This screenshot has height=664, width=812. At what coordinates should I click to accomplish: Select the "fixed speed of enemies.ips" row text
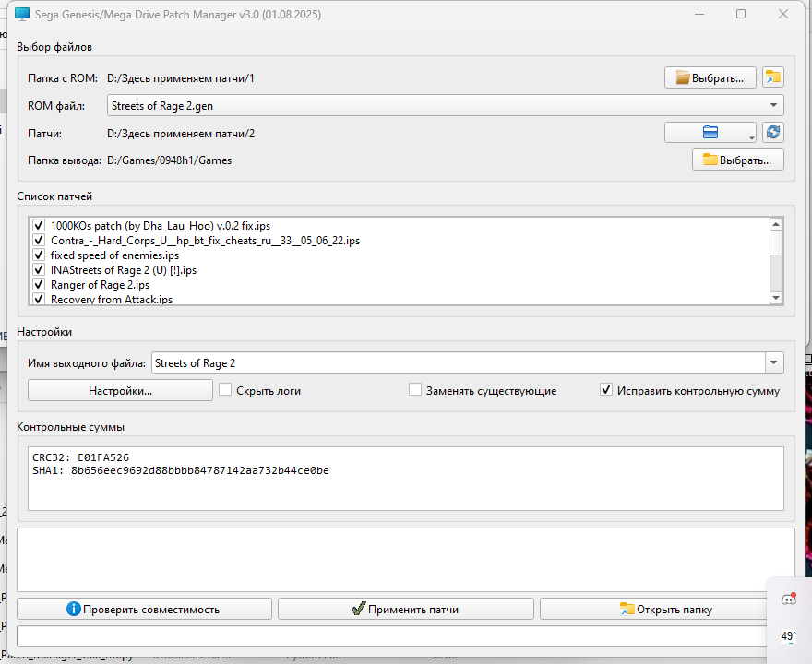pos(115,255)
